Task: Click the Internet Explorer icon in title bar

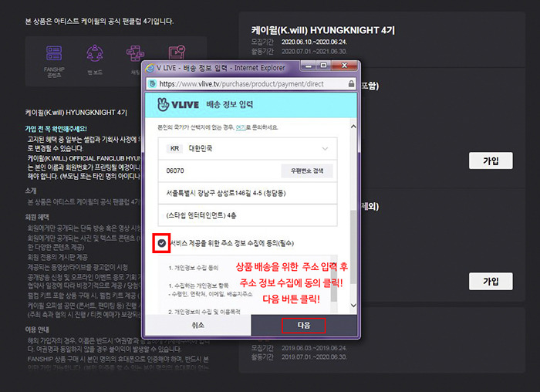Action: (150, 68)
